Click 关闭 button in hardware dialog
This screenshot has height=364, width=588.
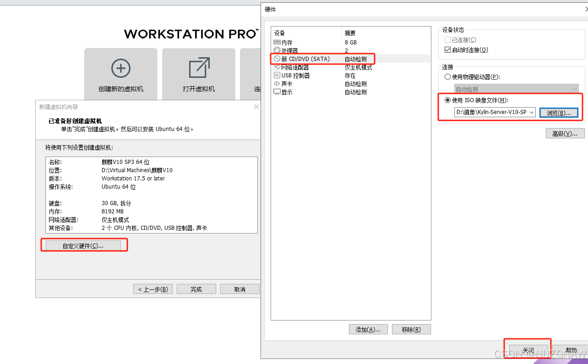pos(528,351)
